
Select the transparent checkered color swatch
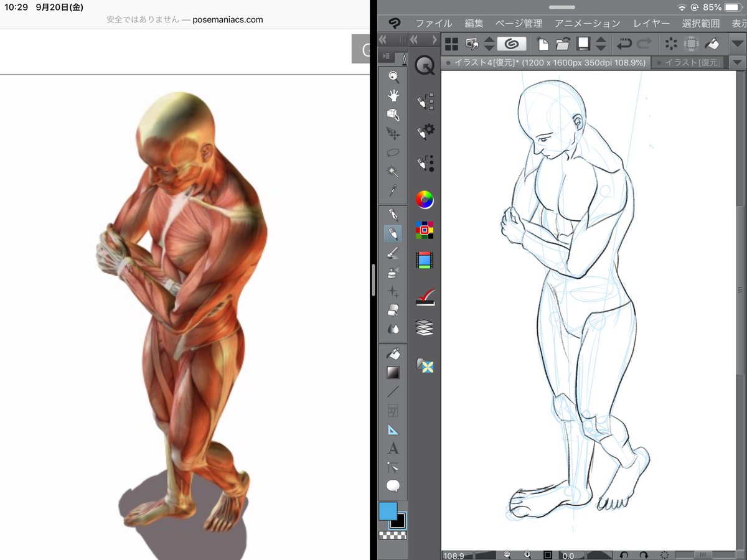[393, 534]
